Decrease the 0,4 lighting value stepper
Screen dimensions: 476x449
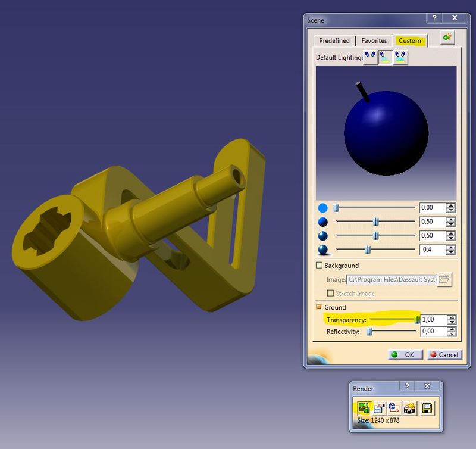[x=452, y=252]
